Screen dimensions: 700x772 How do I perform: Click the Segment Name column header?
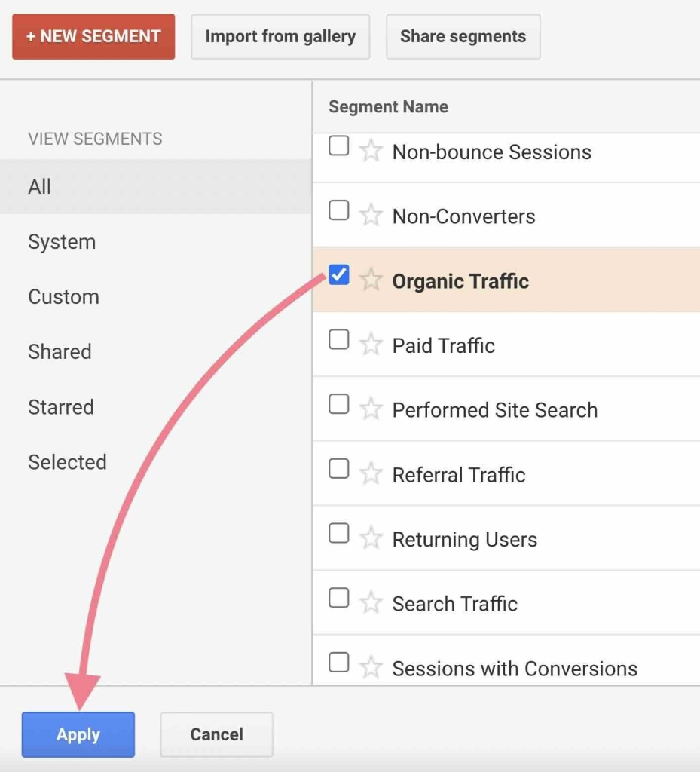pos(388,107)
